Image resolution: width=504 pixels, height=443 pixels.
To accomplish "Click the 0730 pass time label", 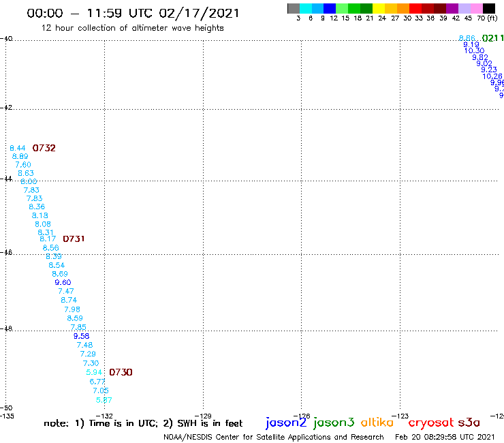I will click(x=121, y=372).
